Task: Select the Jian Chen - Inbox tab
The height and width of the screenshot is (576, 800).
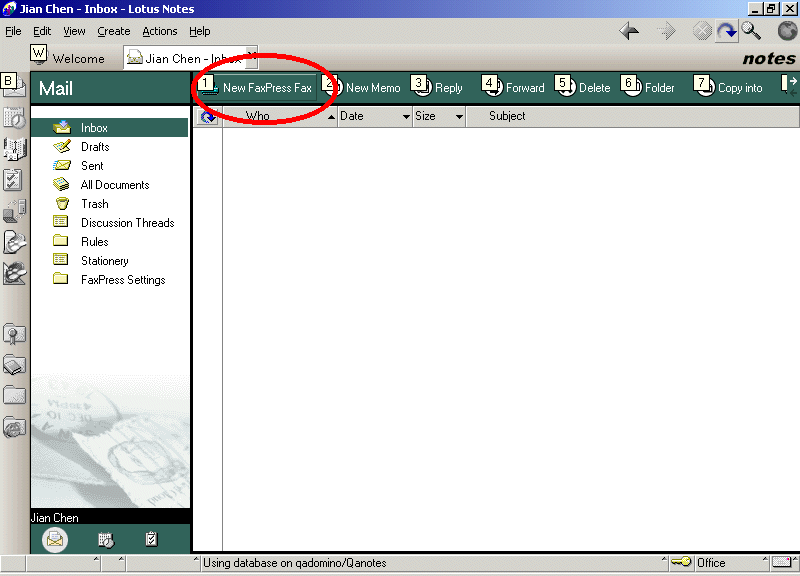Action: [x=190, y=58]
